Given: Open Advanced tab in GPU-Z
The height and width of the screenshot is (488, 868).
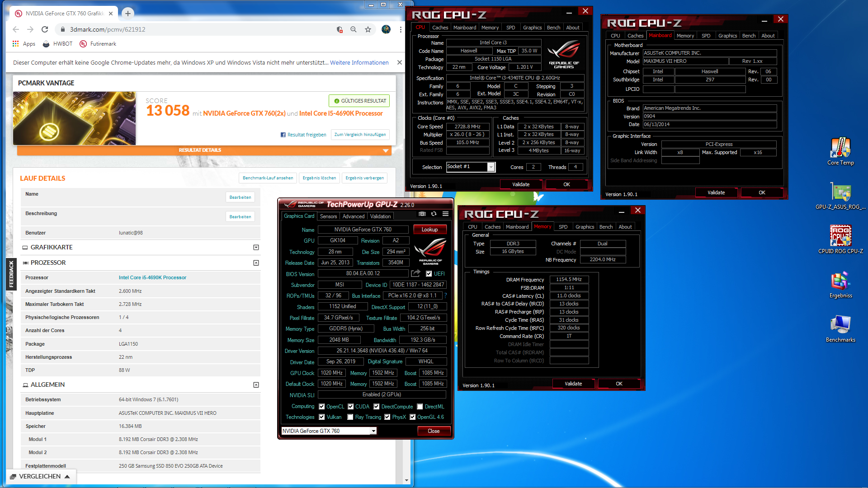Looking at the screenshot, I should pos(354,216).
